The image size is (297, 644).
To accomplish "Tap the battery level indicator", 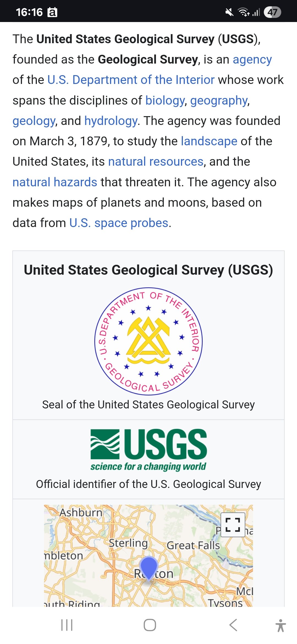I will pyautogui.click(x=272, y=12).
